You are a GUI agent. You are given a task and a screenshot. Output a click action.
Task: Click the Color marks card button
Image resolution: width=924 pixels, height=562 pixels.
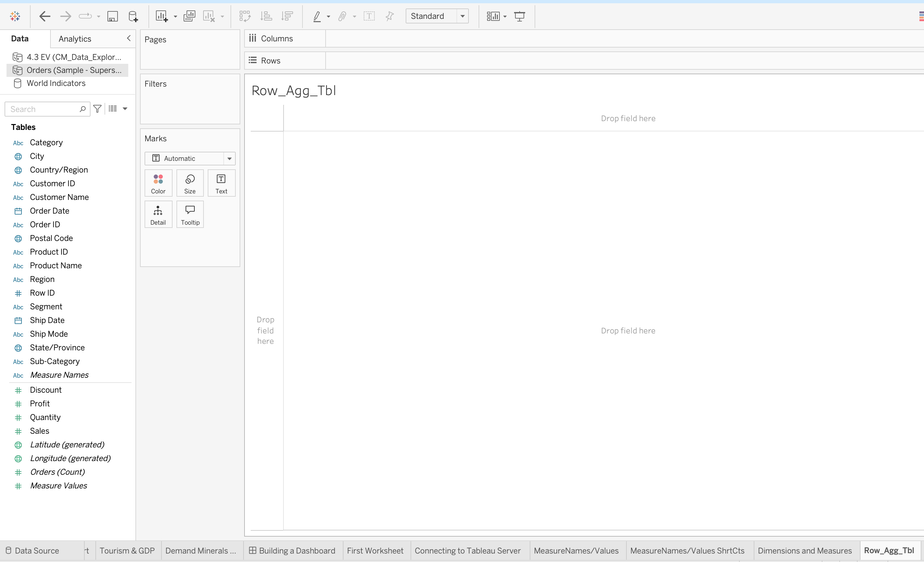[158, 183]
